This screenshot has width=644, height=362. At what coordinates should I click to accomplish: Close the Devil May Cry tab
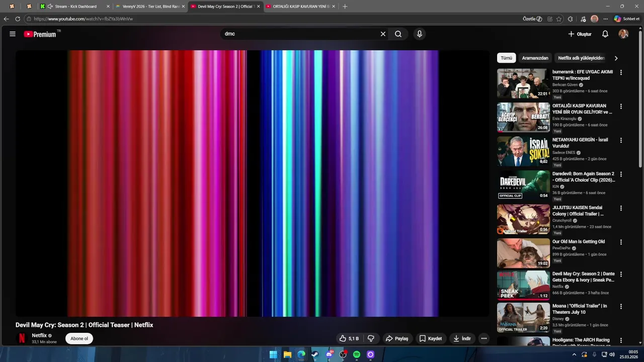pos(258,7)
